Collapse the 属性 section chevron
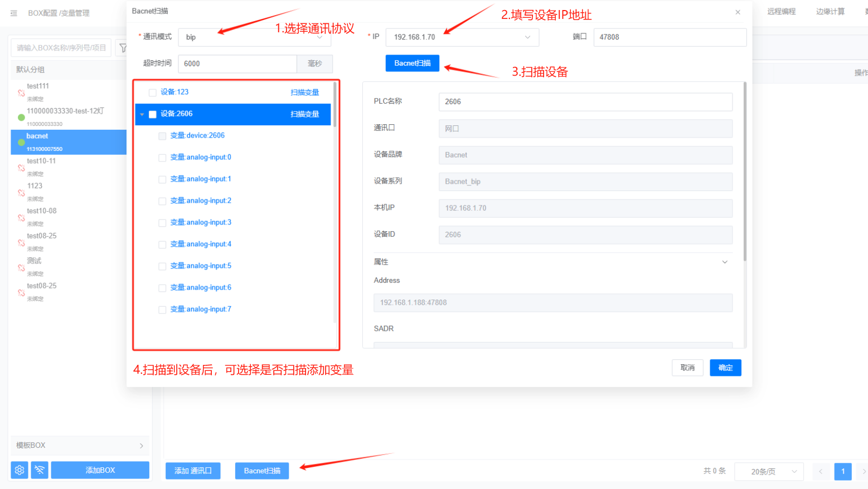Image resolution: width=868 pixels, height=489 pixels. (x=724, y=262)
